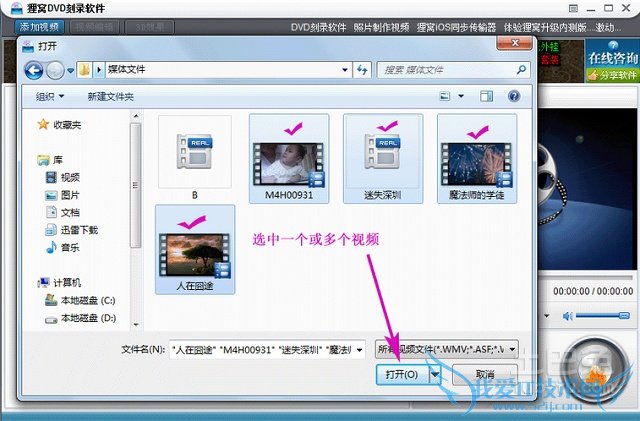Expand the address bar path chevron

point(98,70)
